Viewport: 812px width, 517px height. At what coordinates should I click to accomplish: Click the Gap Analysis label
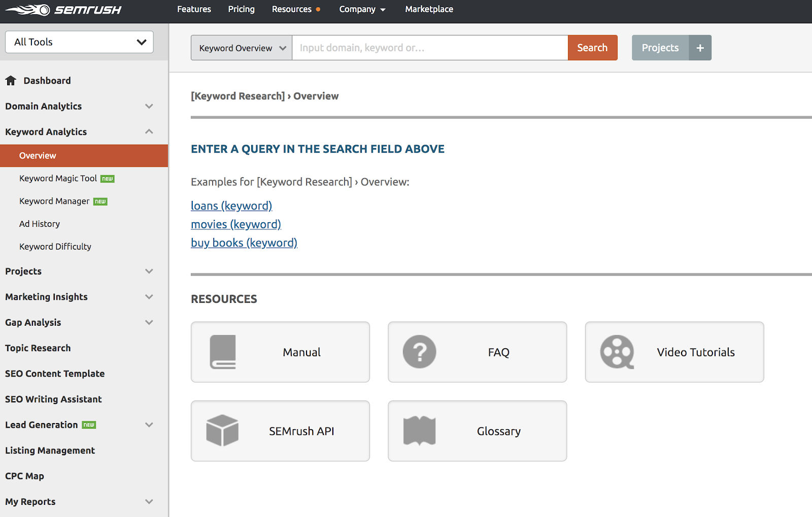pyautogui.click(x=33, y=322)
